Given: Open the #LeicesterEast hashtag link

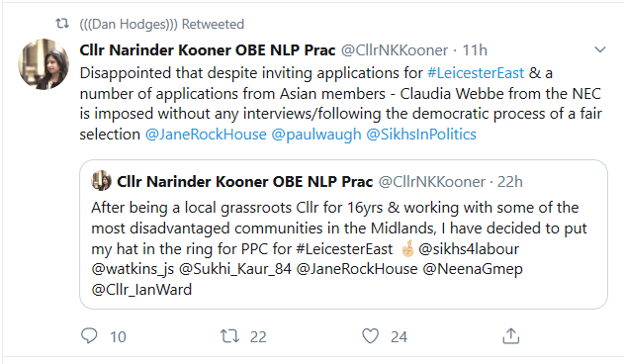Looking at the screenshot, I should (x=476, y=73).
